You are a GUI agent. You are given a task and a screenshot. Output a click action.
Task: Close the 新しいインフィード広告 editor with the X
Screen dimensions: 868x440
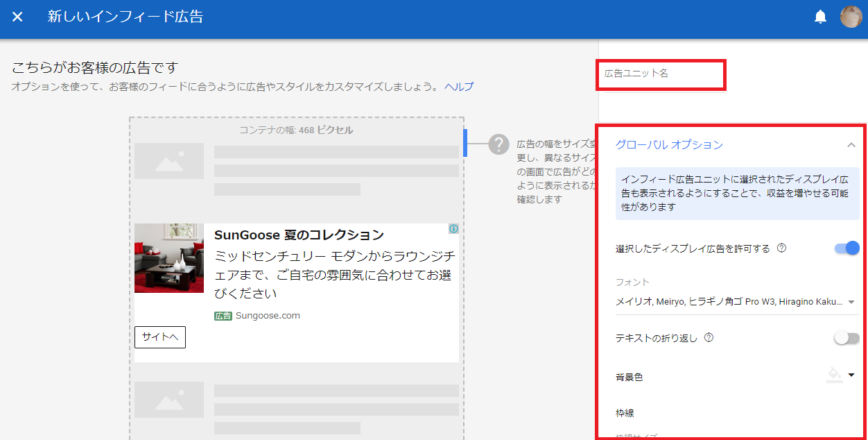[17, 17]
